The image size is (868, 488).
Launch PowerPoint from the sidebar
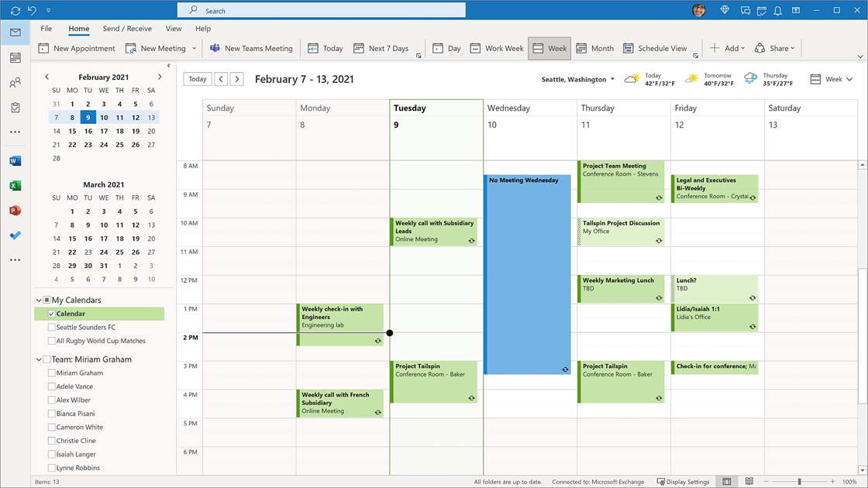15,211
